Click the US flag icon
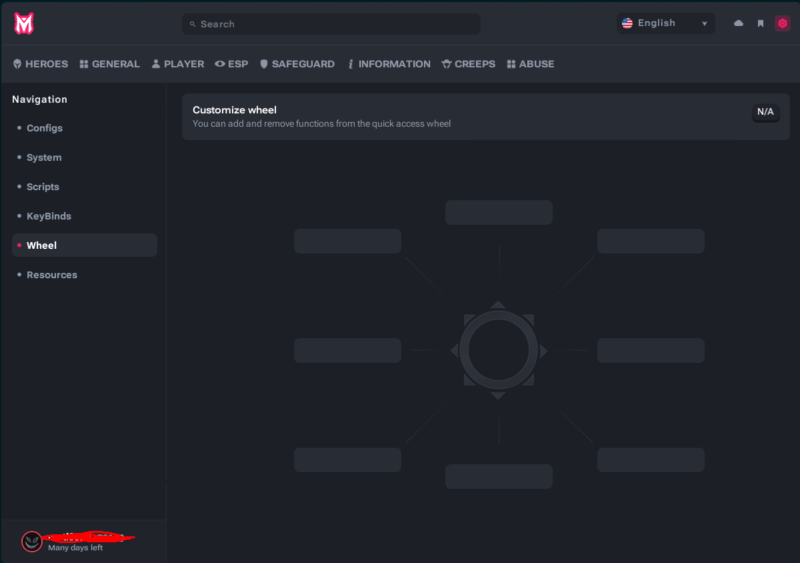This screenshot has height=563, width=800. click(x=627, y=23)
